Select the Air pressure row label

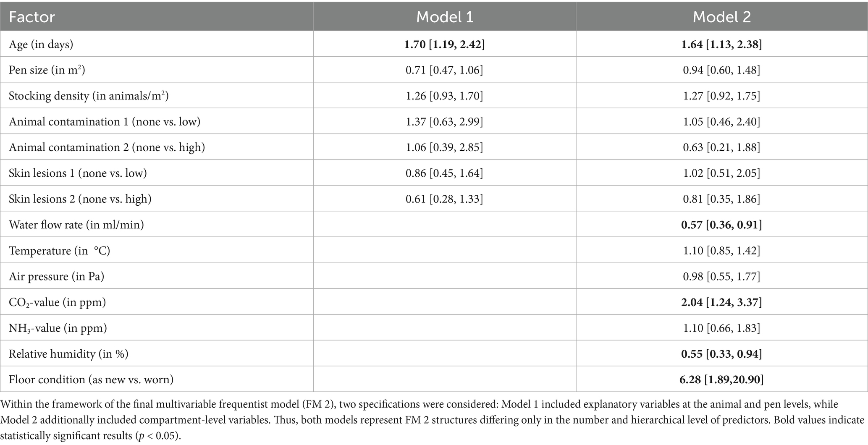pos(56,276)
